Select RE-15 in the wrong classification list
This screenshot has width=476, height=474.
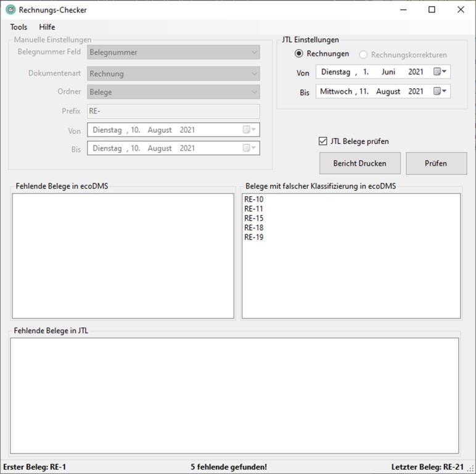[x=254, y=218]
